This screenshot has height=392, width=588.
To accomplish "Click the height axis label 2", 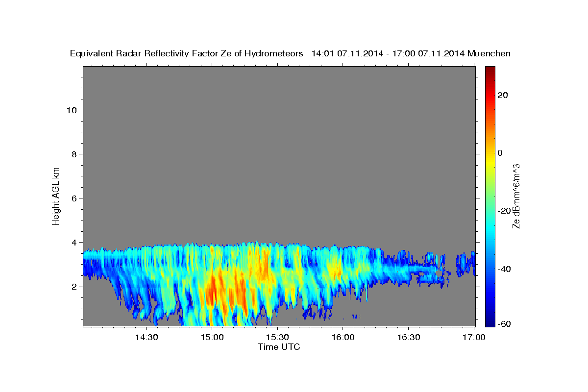I will (x=74, y=287).
